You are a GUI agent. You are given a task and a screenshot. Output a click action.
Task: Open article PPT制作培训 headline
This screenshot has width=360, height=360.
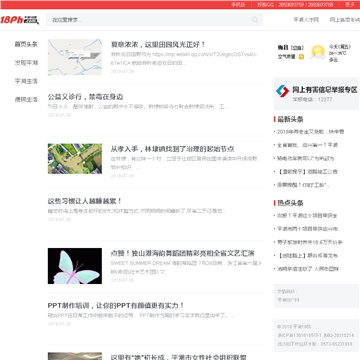pyautogui.click(x=116, y=305)
